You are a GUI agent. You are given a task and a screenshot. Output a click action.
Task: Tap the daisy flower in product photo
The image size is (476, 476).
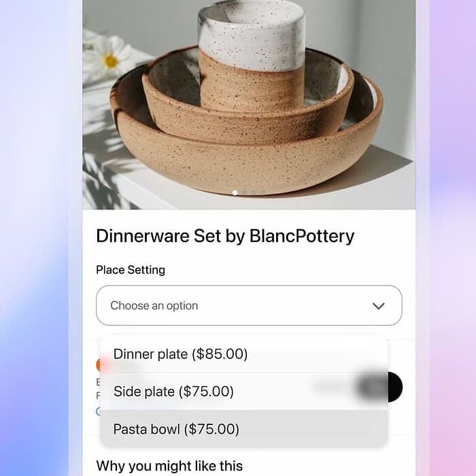click(109, 59)
